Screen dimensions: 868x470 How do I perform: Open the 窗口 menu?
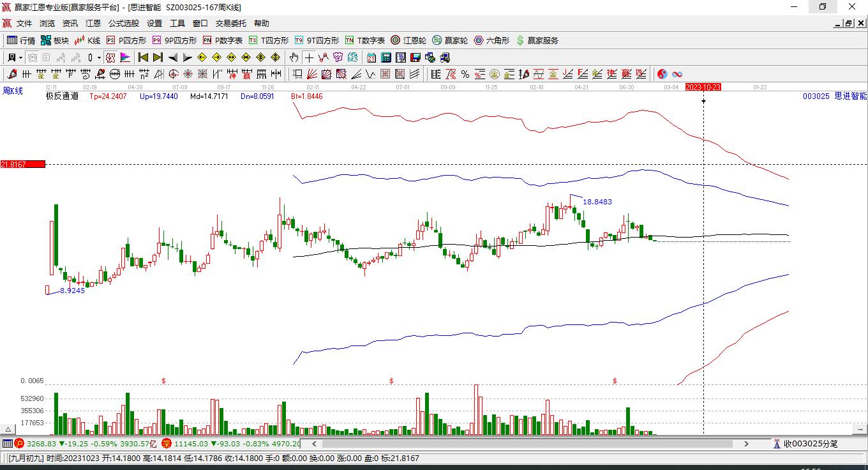(200, 24)
